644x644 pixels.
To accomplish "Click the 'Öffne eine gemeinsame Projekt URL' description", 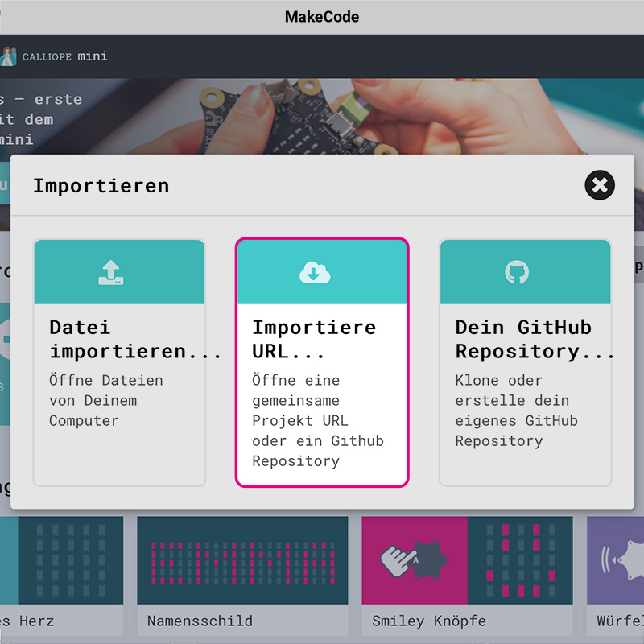I will click(318, 420).
